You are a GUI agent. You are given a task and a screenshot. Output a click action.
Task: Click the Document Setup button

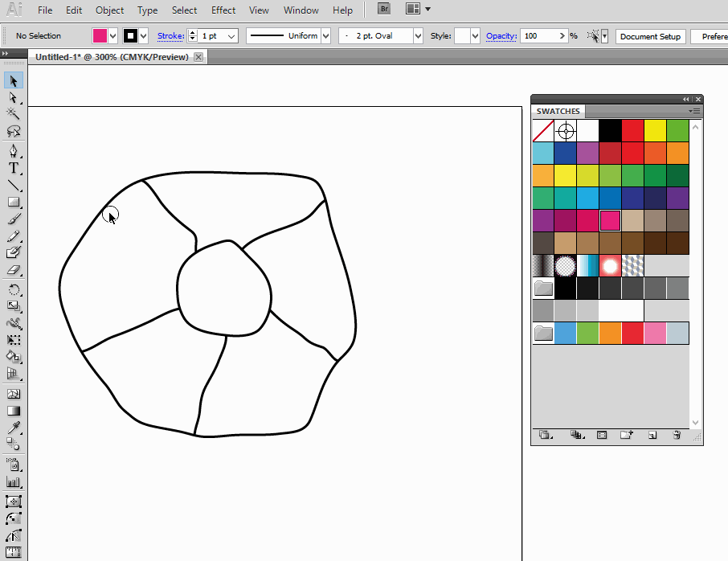point(650,36)
